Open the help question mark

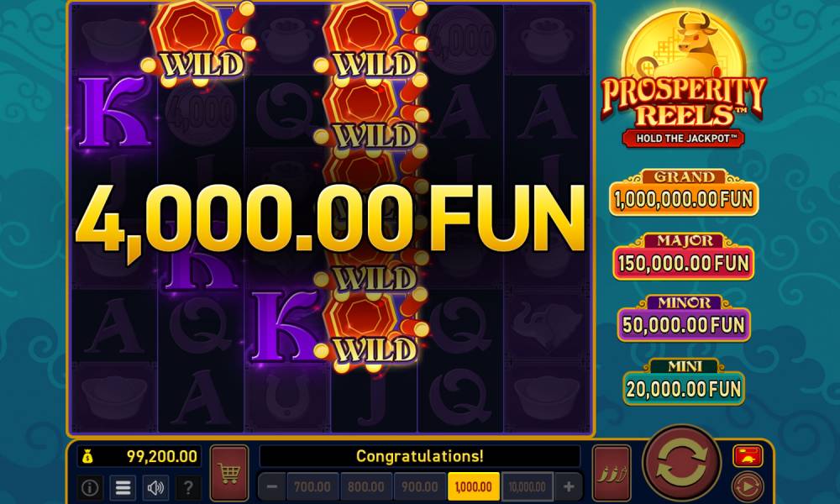coord(188,487)
